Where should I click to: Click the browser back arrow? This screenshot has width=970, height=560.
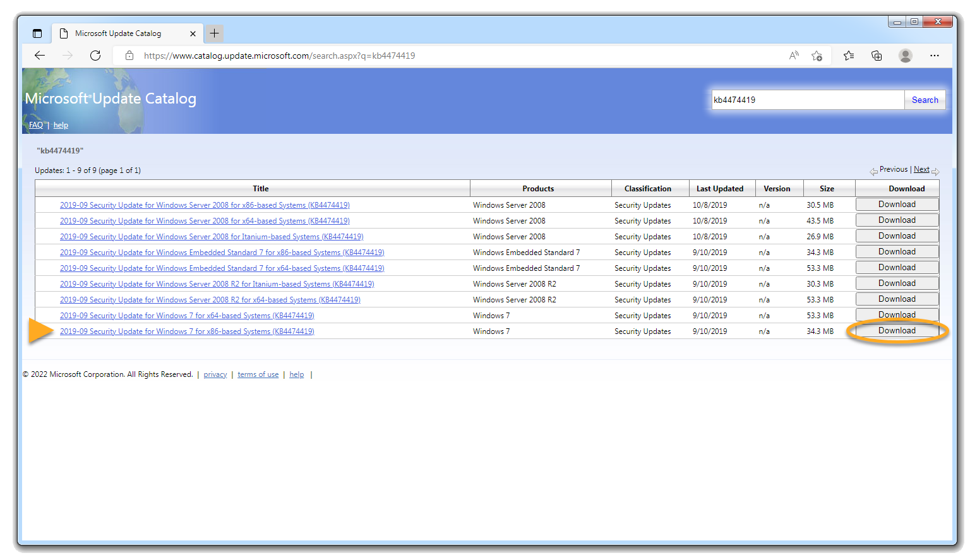40,56
